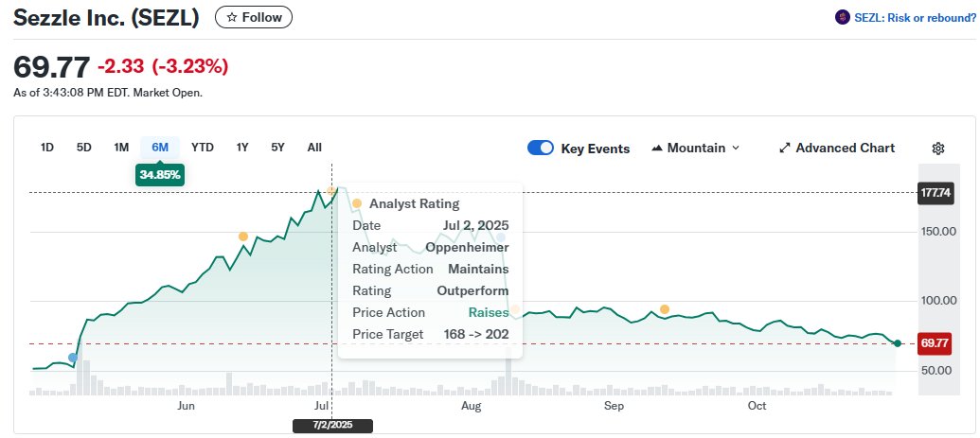This screenshot has width=980, height=438.
Task: Click the mid-June analyst rating marker
Action: coord(243,237)
